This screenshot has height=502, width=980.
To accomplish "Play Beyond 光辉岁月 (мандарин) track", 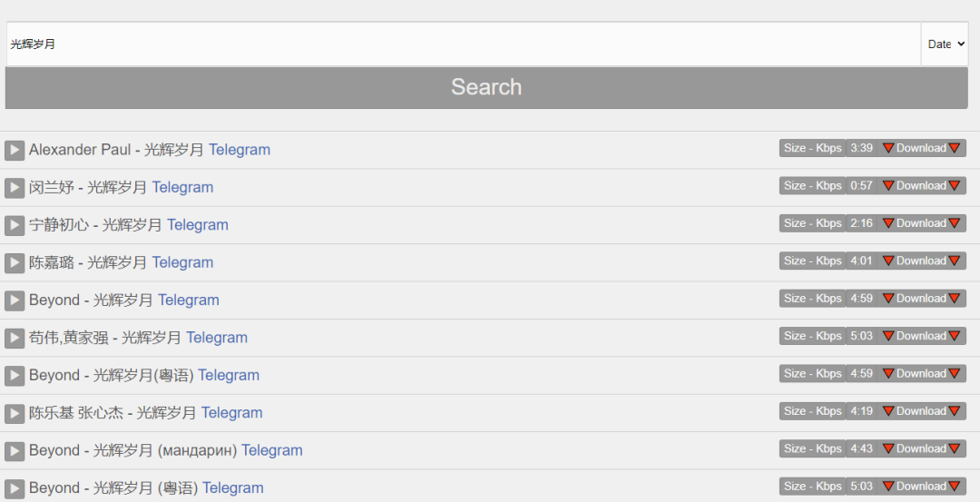I will [15, 451].
